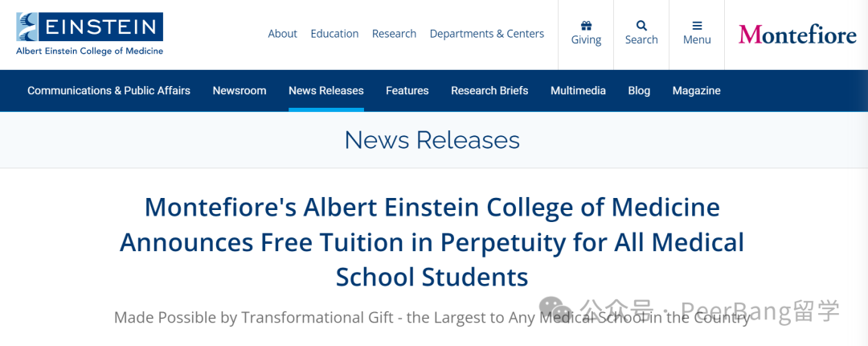Select the News Releases tab
This screenshot has width=868, height=346.
click(326, 90)
